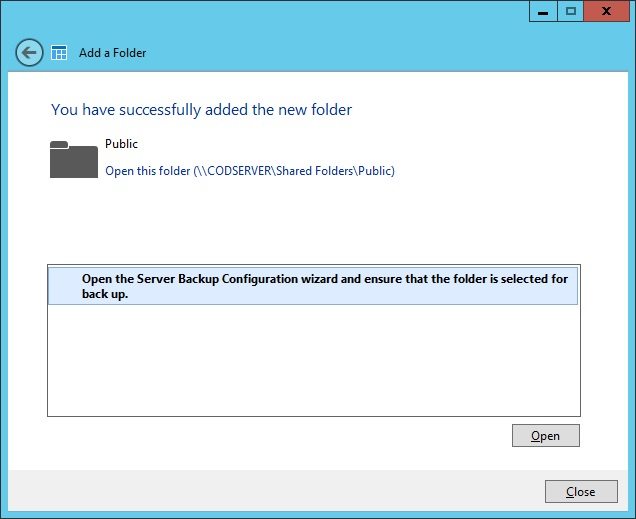Select the Server Backup Configuration wizard task row
The image size is (636, 519).
tap(313, 286)
